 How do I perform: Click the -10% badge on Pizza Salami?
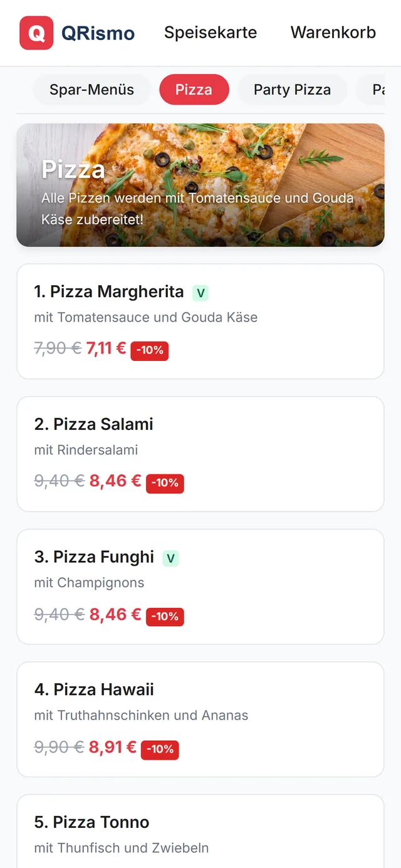(165, 483)
